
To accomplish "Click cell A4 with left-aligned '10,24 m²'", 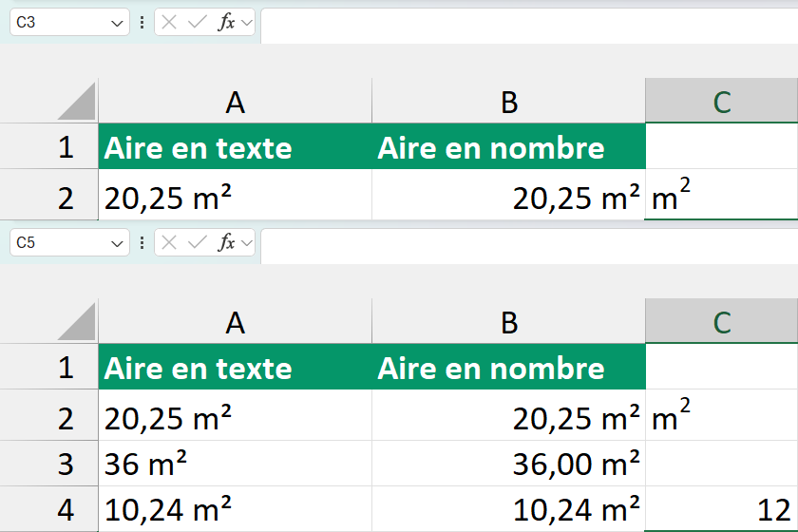I will [x=236, y=509].
